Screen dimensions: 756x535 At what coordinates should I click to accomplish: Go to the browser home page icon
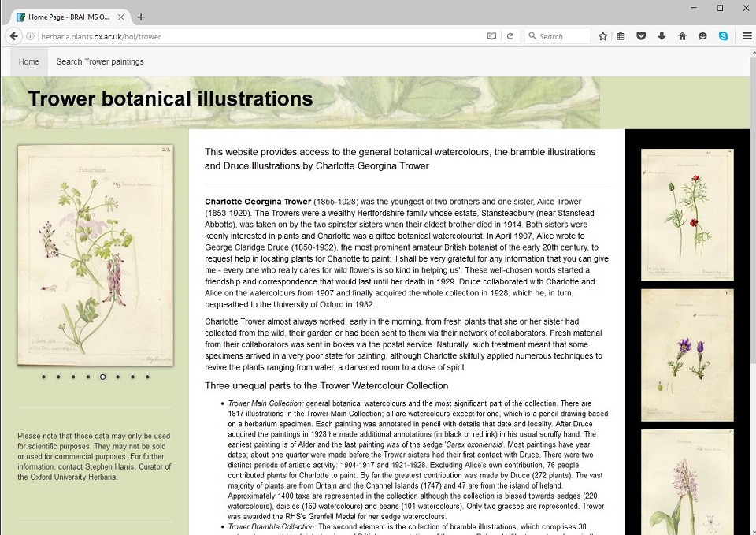682,36
